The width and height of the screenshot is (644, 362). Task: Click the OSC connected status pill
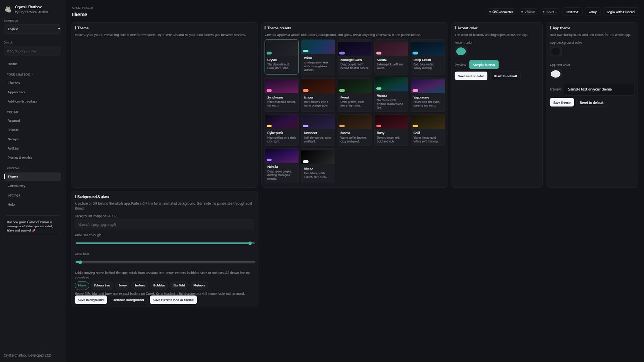click(x=501, y=12)
